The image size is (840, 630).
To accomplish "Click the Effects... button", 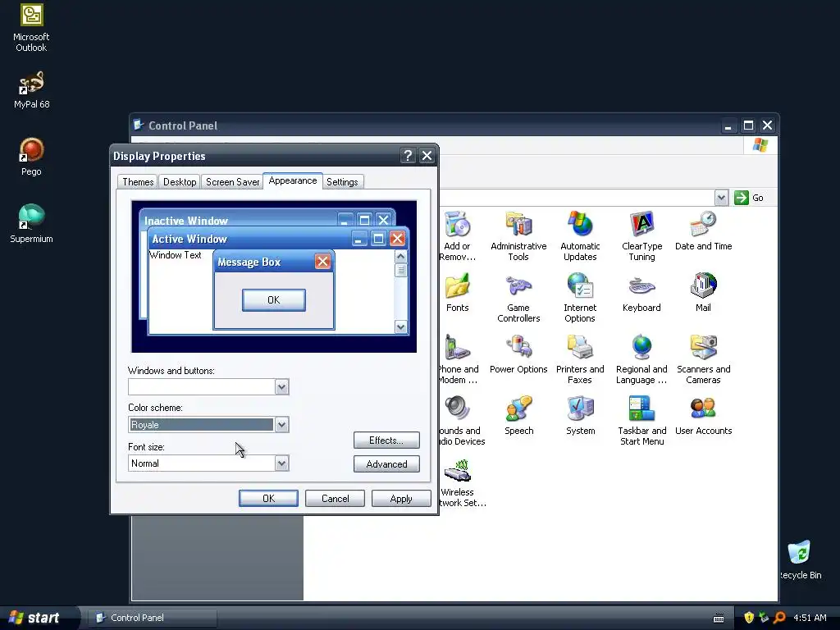I will [x=386, y=441].
